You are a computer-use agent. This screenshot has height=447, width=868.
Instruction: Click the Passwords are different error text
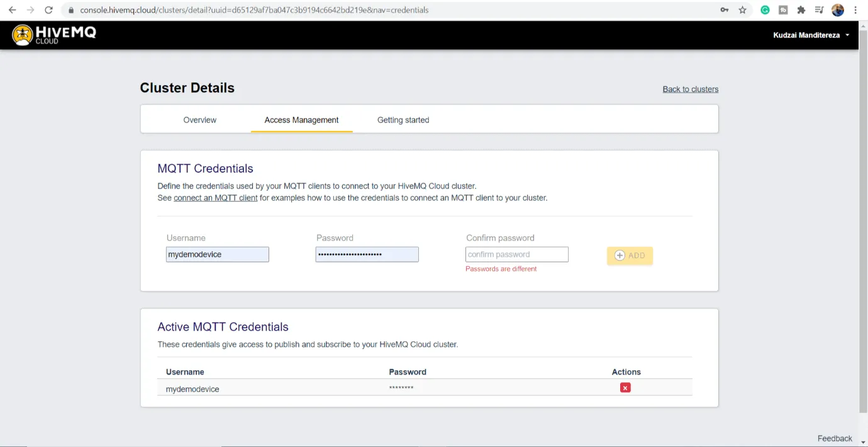(501, 269)
